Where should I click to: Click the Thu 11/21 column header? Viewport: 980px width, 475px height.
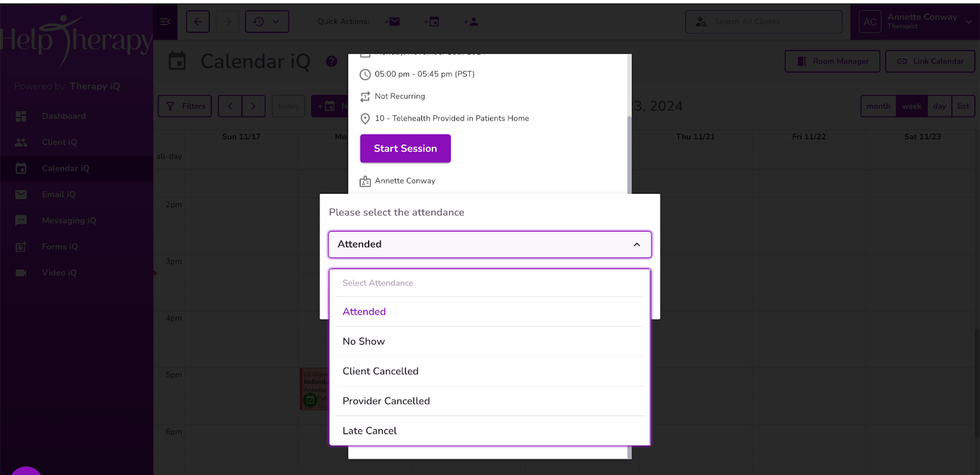[x=695, y=137]
